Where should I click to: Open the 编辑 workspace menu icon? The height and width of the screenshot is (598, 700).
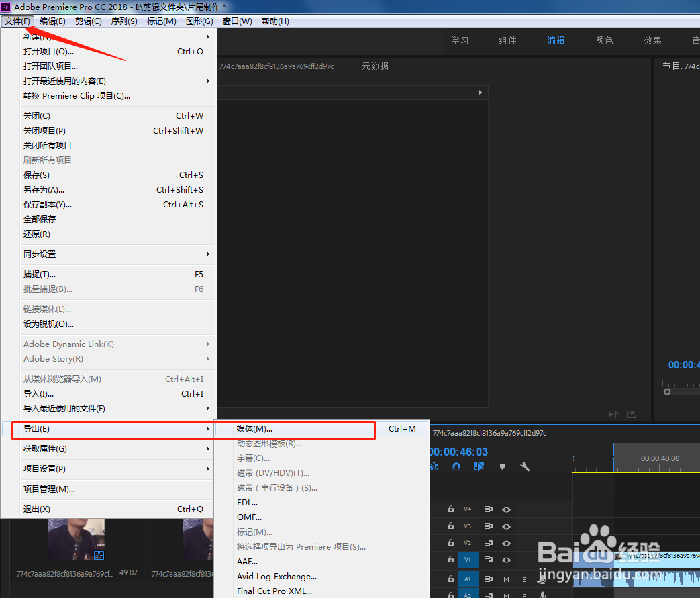577,42
